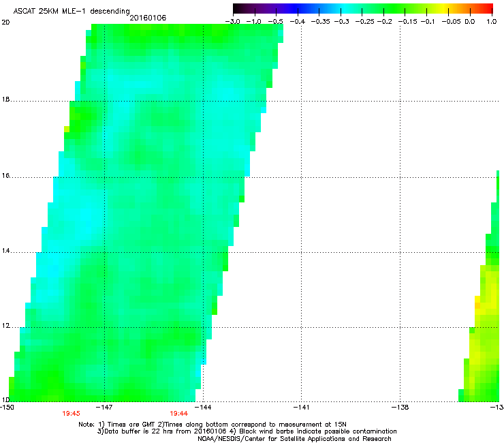Select the -0.05 color scale label
Image resolution: width=504 pixels, height=443 pixels.
point(451,22)
